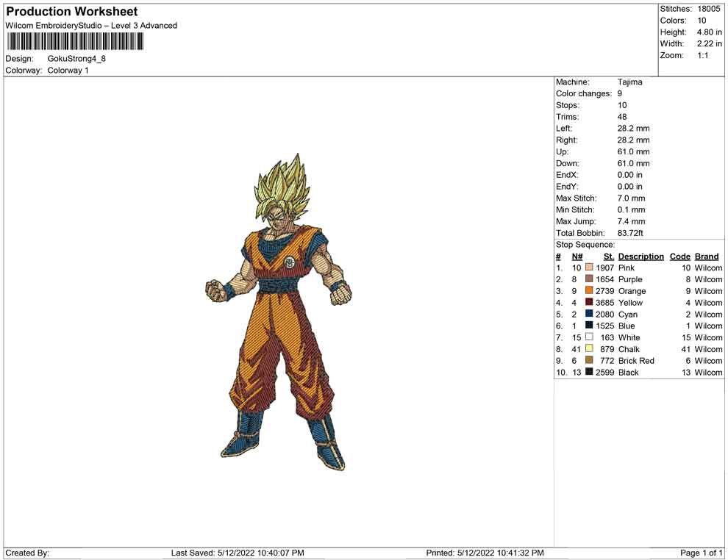Click the Trims value 48
This screenshot has width=728, height=560.
point(621,117)
